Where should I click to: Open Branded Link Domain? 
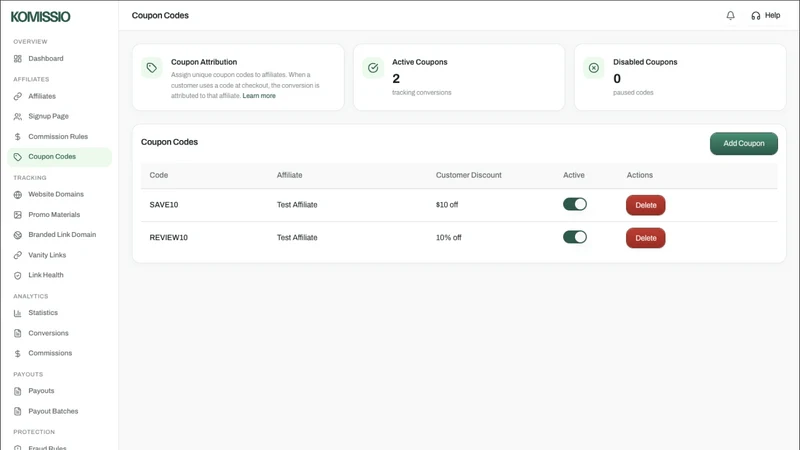point(62,235)
